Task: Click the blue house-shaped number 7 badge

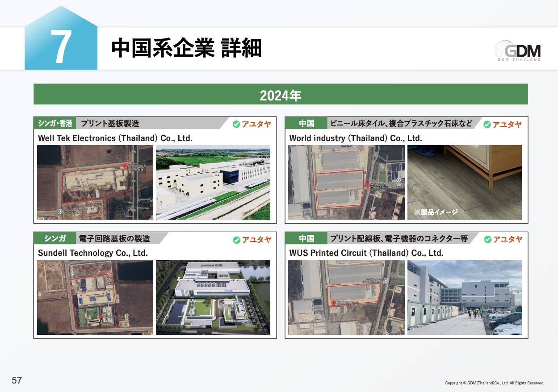Action: [61, 38]
